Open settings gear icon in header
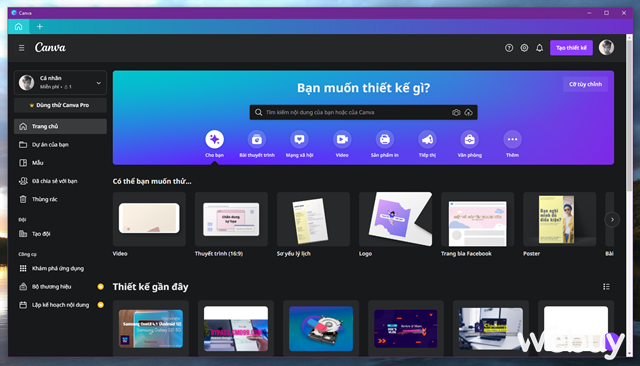 [x=524, y=48]
